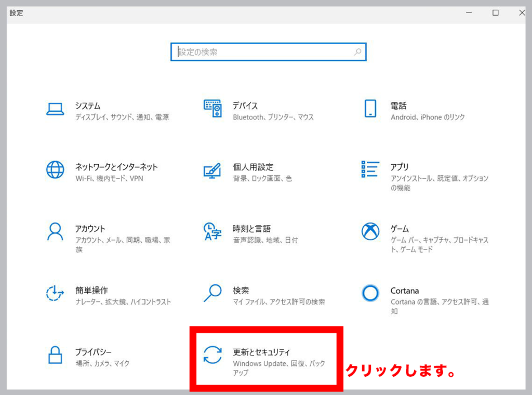Click the Android、iPhone のリンク description
Viewport: 532px width, 395px height.
(x=428, y=117)
